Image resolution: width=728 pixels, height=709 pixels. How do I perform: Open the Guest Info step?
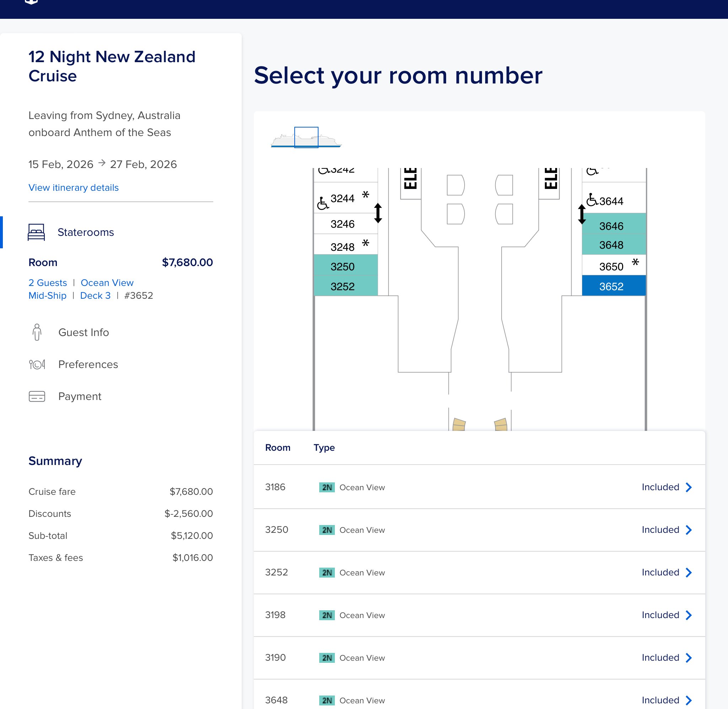(x=84, y=332)
